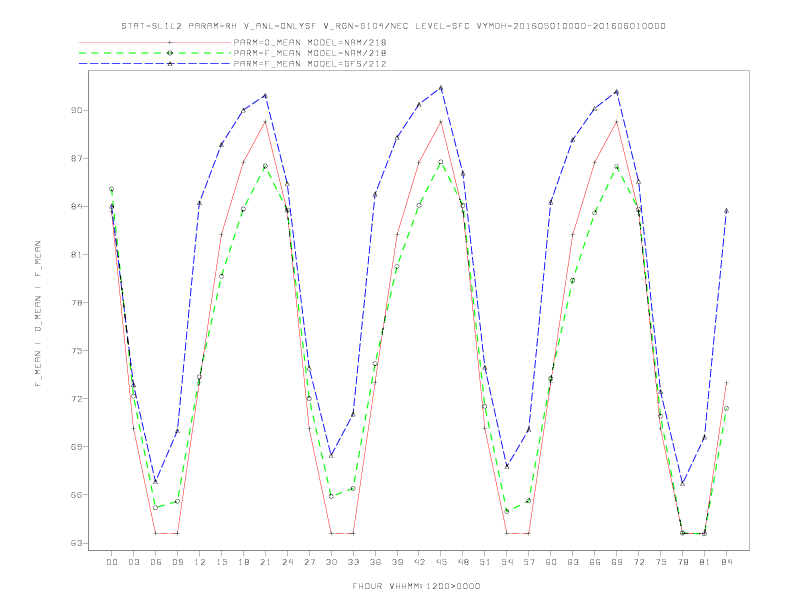Viewport: 792px width, 612px height.
Task: Click y-axis tick value 63
Action: tap(77, 543)
